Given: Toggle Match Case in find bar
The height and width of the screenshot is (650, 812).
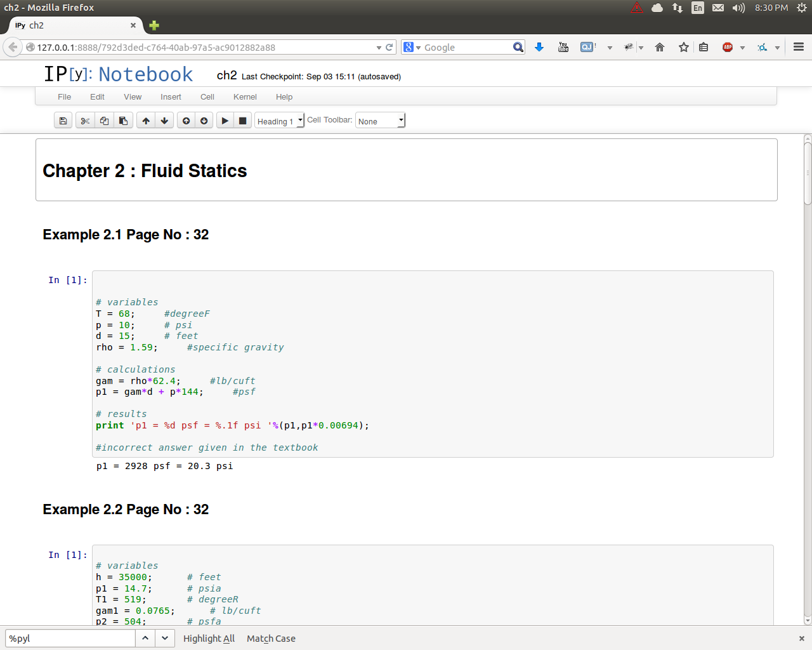Looking at the screenshot, I should pyautogui.click(x=271, y=639).
